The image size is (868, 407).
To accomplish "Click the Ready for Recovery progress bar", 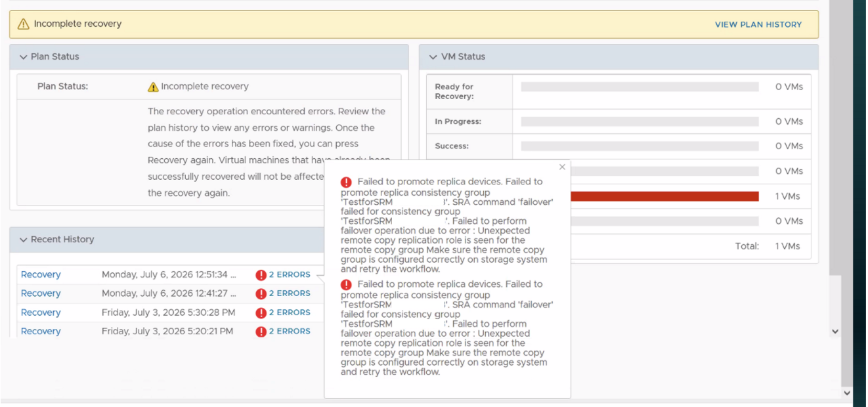I will [x=640, y=87].
